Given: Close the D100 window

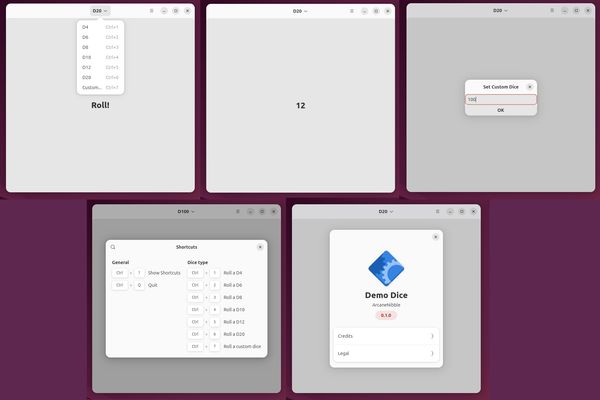Looking at the screenshot, I should (274, 211).
